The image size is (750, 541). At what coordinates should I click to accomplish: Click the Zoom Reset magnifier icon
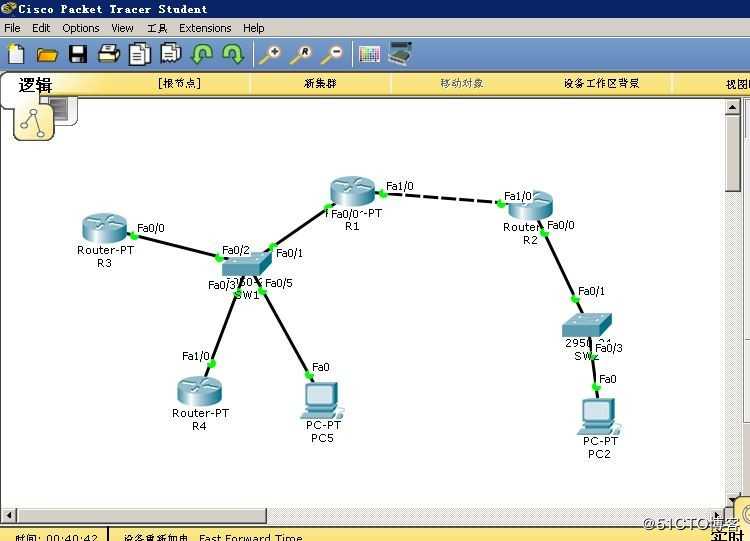[x=301, y=55]
